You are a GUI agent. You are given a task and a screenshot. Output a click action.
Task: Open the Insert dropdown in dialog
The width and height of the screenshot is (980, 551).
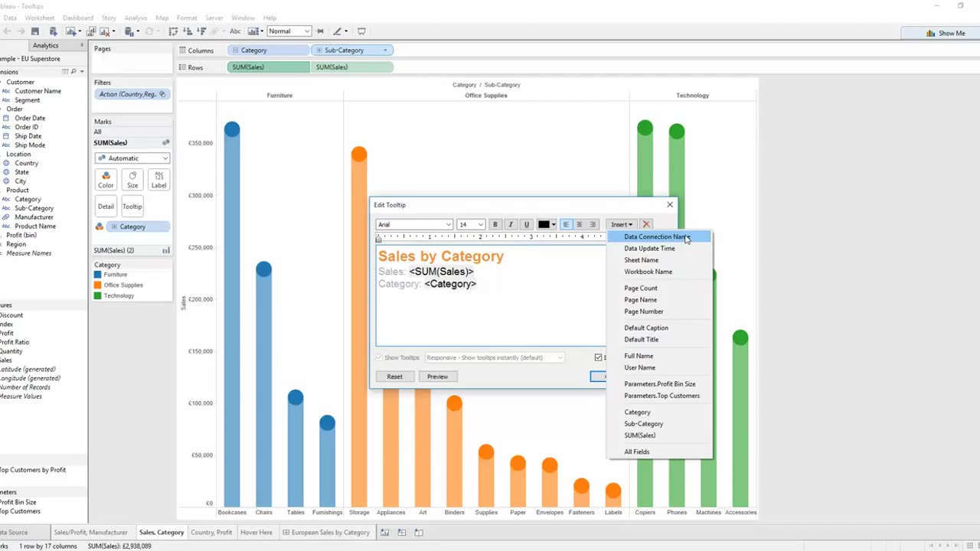click(621, 224)
